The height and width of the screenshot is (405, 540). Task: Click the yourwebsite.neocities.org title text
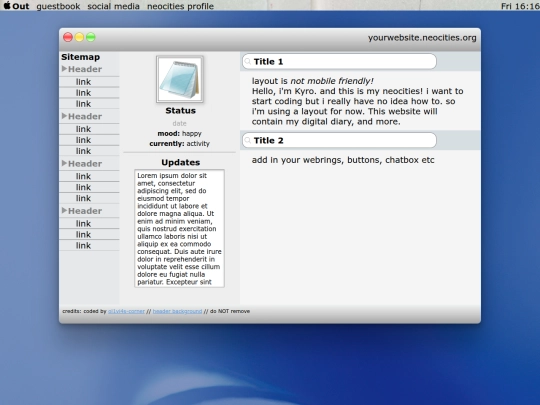(422, 38)
